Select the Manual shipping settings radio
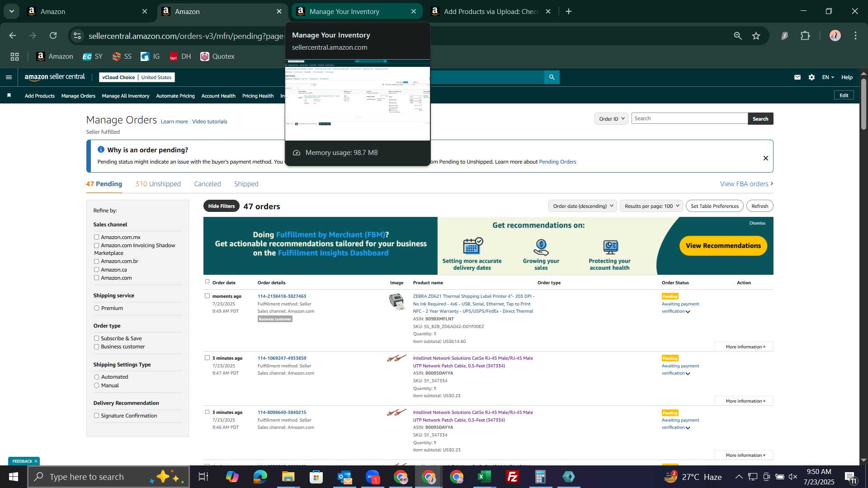The height and width of the screenshot is (488, 868). [x=96, y=385]
